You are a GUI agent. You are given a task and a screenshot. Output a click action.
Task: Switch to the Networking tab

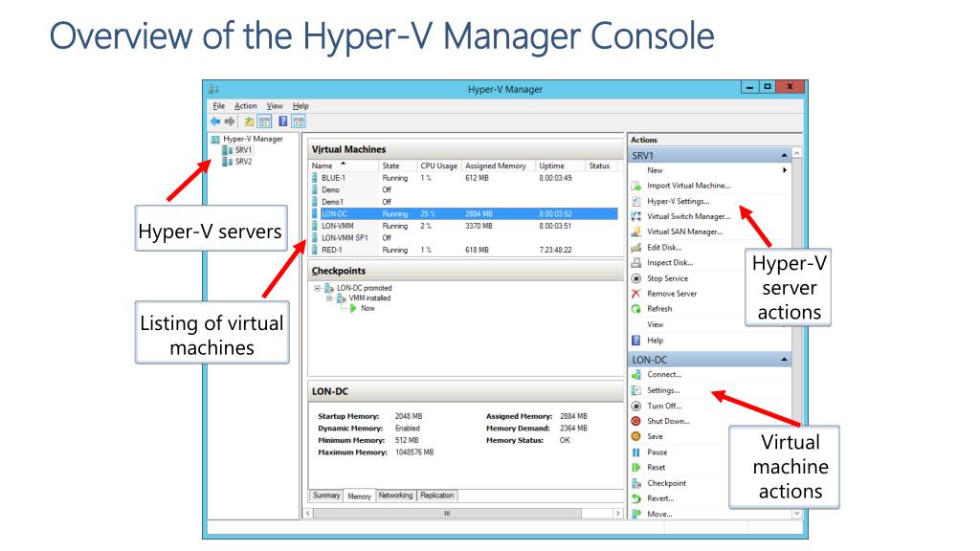pos(395,496)
